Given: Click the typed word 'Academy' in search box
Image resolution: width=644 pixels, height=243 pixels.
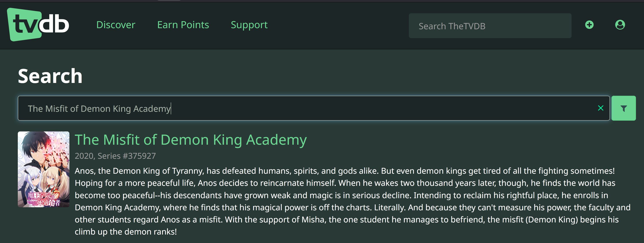Looking at the screenshot, I should pos(152,109).
